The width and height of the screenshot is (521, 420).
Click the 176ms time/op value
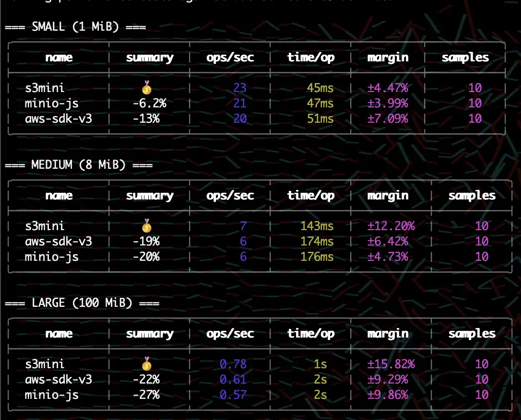tap(317, 257)
